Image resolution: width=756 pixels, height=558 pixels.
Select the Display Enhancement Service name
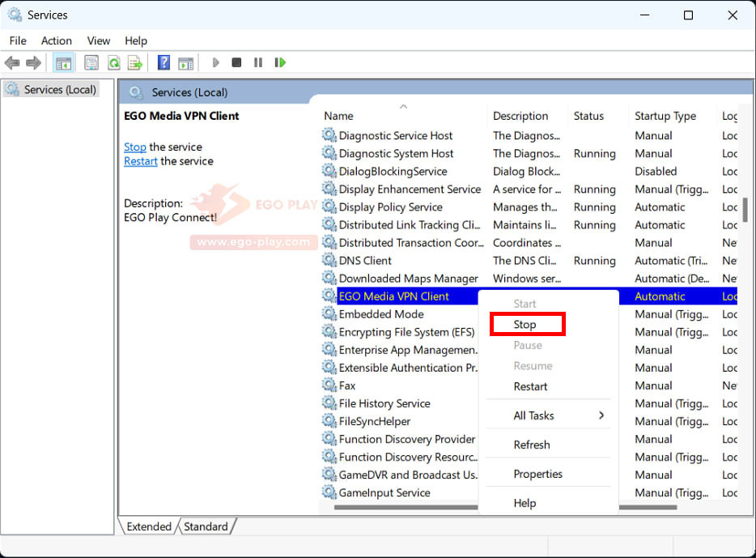(x=410, y=189)
